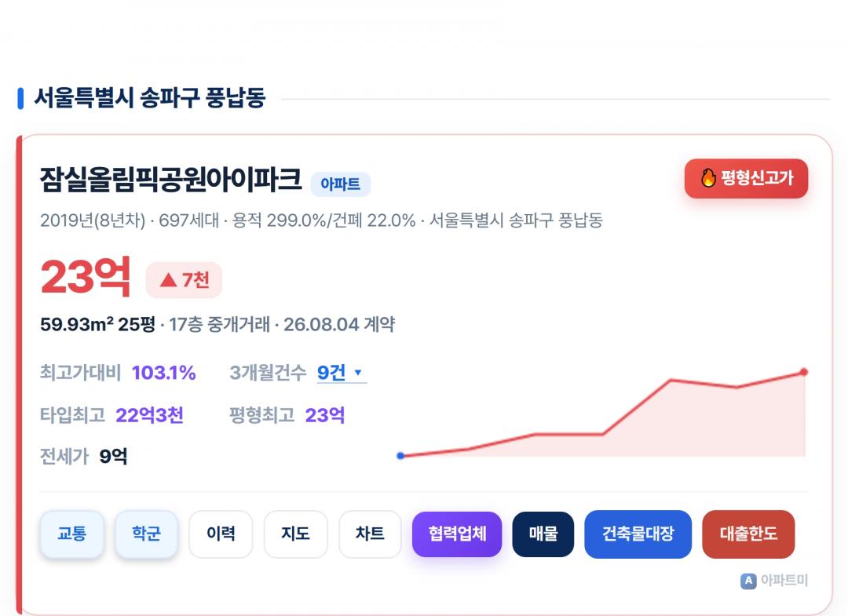Click the 23억 price figure
Screen dimensions: 848x616
[86, 277]
